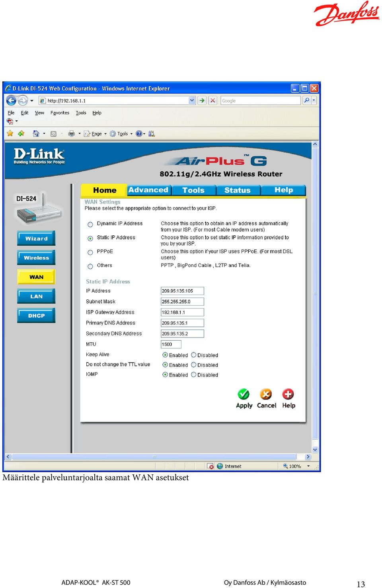Open the Page toolbar menu
The image size is (382, 588).
click(95, 134)
